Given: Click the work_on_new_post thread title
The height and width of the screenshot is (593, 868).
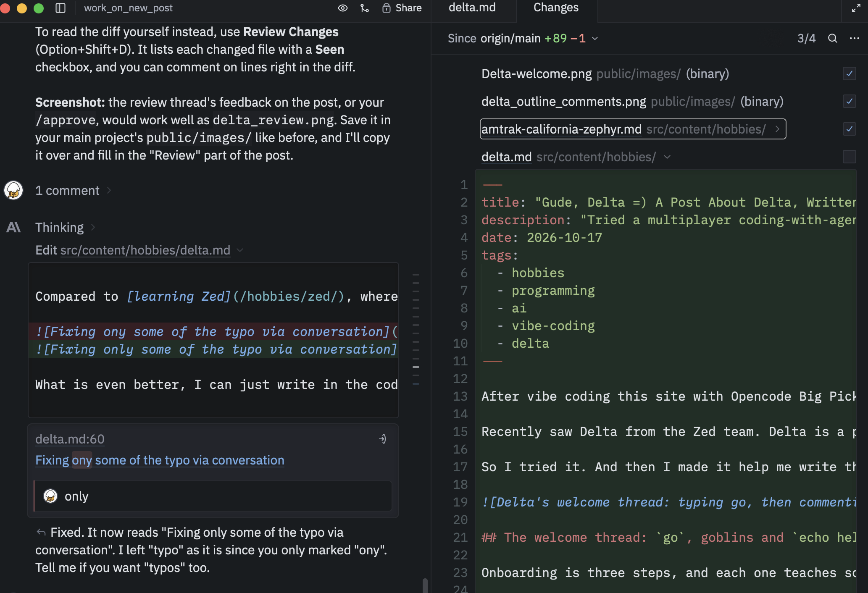Looking at the screenshot, I should pyautogui.click(x=128, y=8).
